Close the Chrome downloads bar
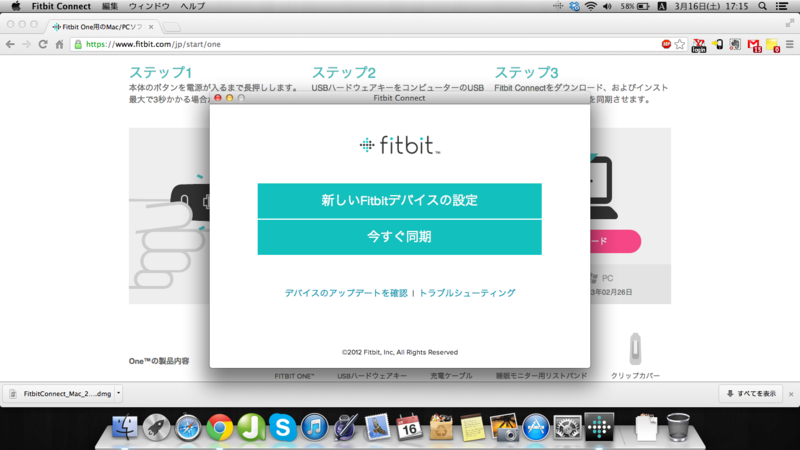The height and width of the screenshot is (450, 800). coord(791,394)
